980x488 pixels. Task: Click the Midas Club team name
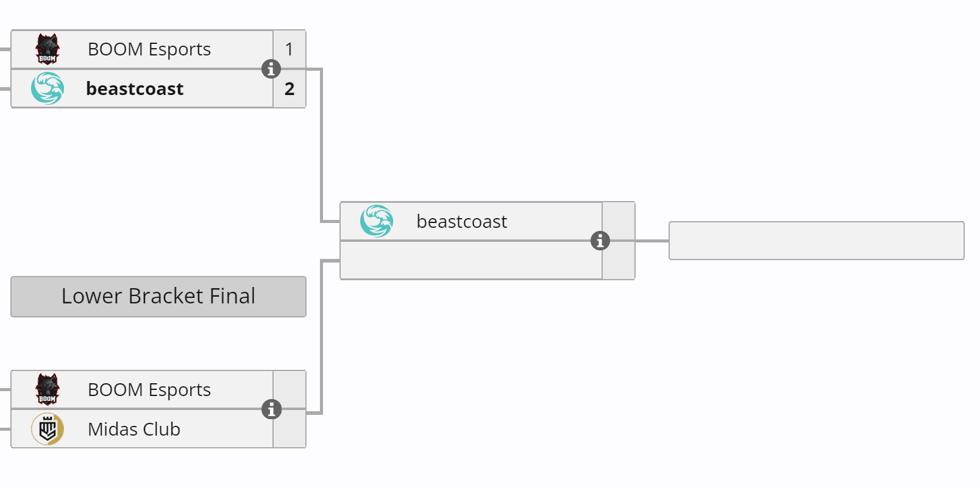pyautogui.click(x=134, y=430)
